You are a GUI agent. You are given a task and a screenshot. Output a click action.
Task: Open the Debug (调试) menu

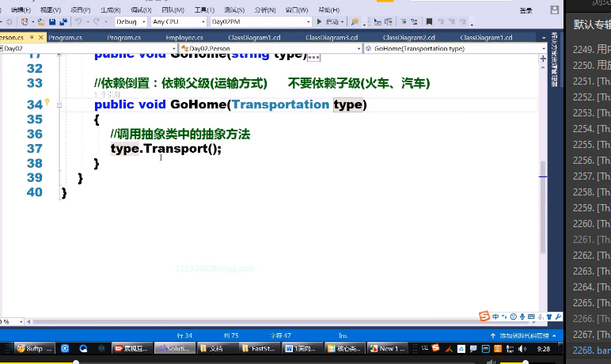(141, 9)
